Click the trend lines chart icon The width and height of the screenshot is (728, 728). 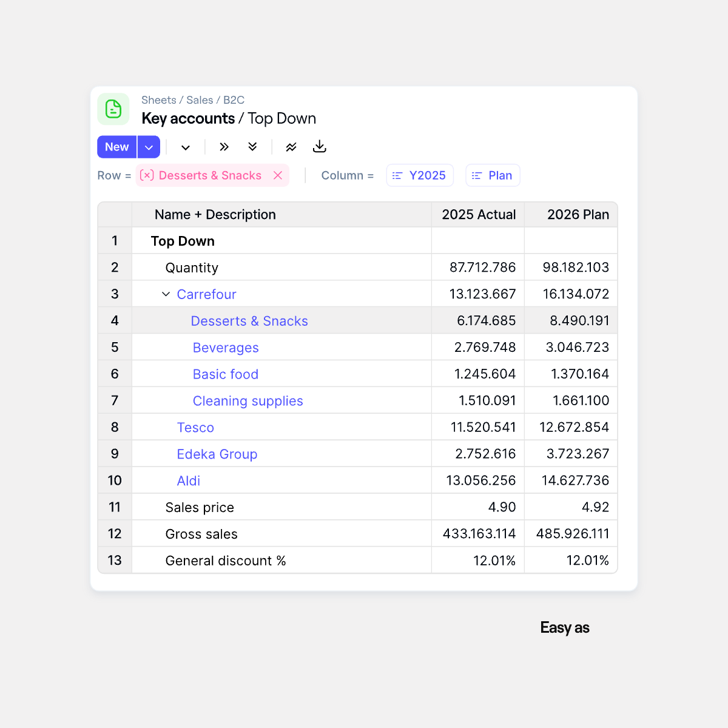tap(291, 147)
